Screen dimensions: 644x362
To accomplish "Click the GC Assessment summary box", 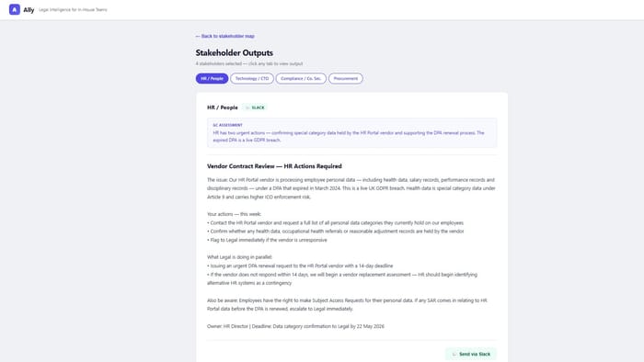I will [351, 133].
